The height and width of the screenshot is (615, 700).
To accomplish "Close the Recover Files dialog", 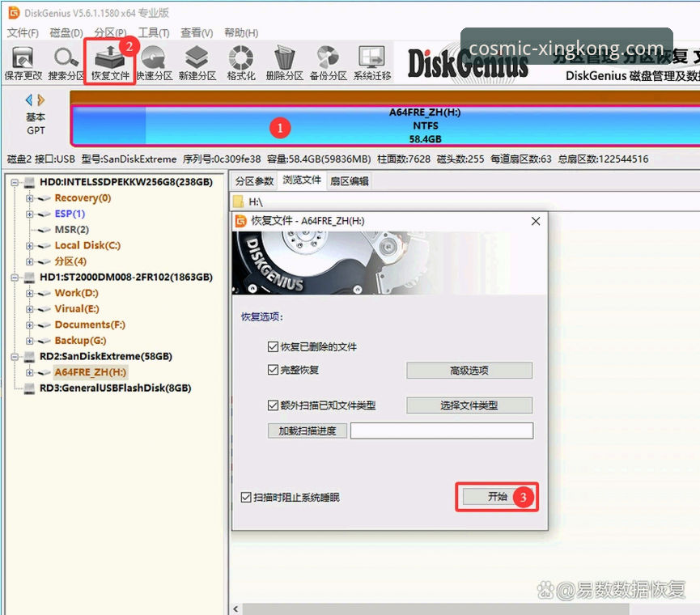I will (536, 222).
